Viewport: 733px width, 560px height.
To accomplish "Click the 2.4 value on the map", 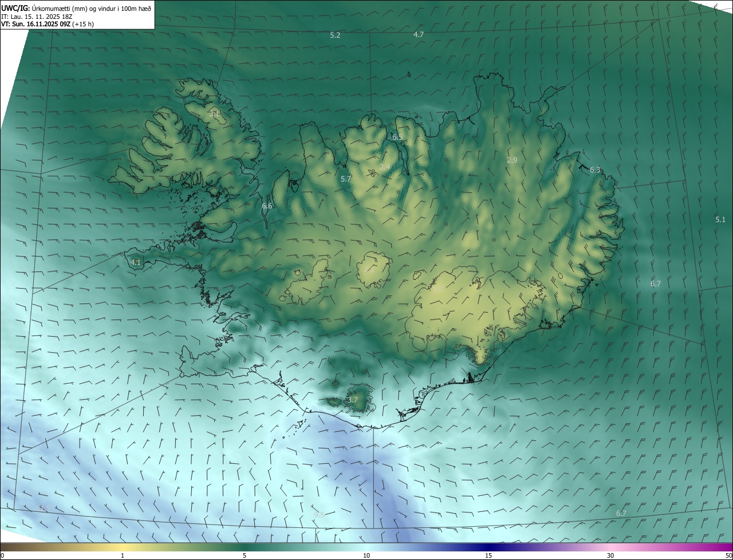I will coord(385,167).
